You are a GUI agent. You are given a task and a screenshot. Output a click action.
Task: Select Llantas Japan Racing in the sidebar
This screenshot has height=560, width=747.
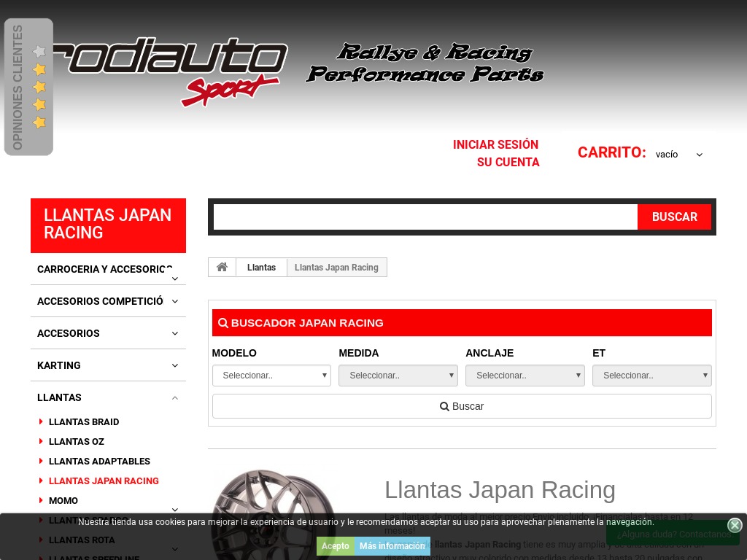[104, 481]
